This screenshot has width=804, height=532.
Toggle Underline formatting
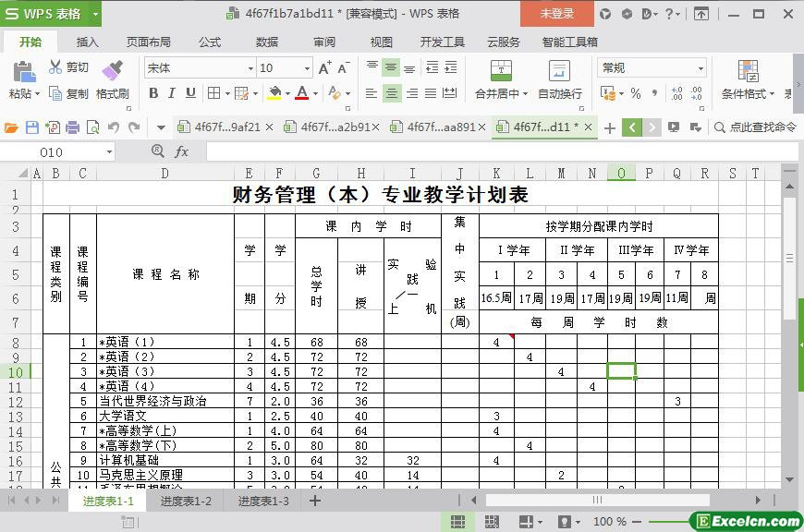(190, 93)
